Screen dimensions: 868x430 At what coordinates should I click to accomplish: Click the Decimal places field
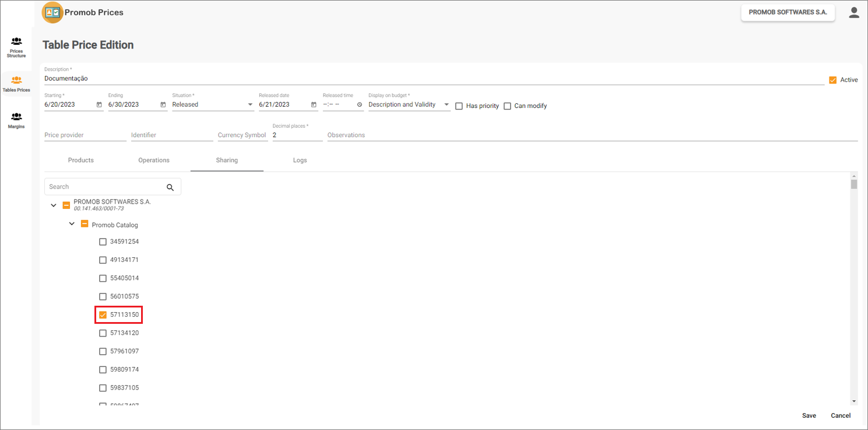click(x=297, y=135)
